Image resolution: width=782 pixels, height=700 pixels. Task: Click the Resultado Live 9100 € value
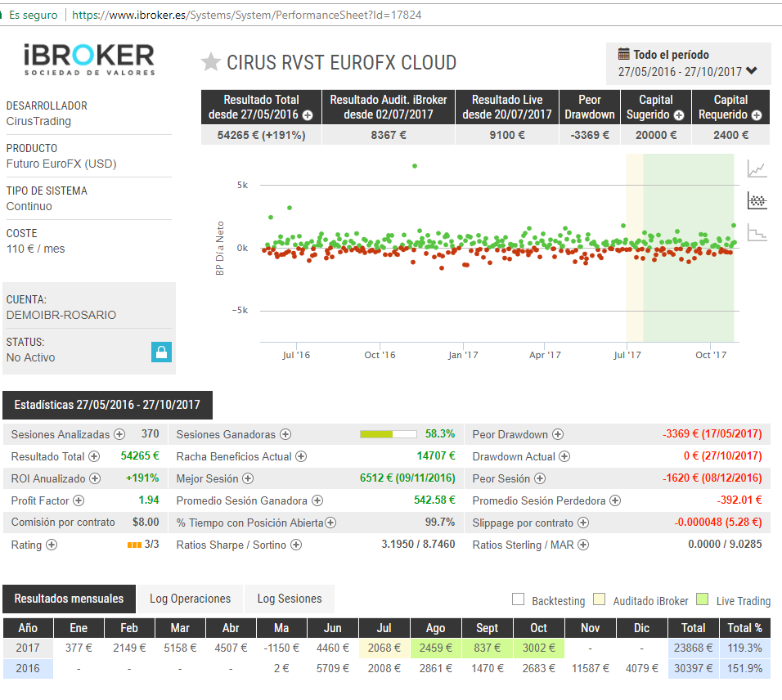click(x=507, y=135)
